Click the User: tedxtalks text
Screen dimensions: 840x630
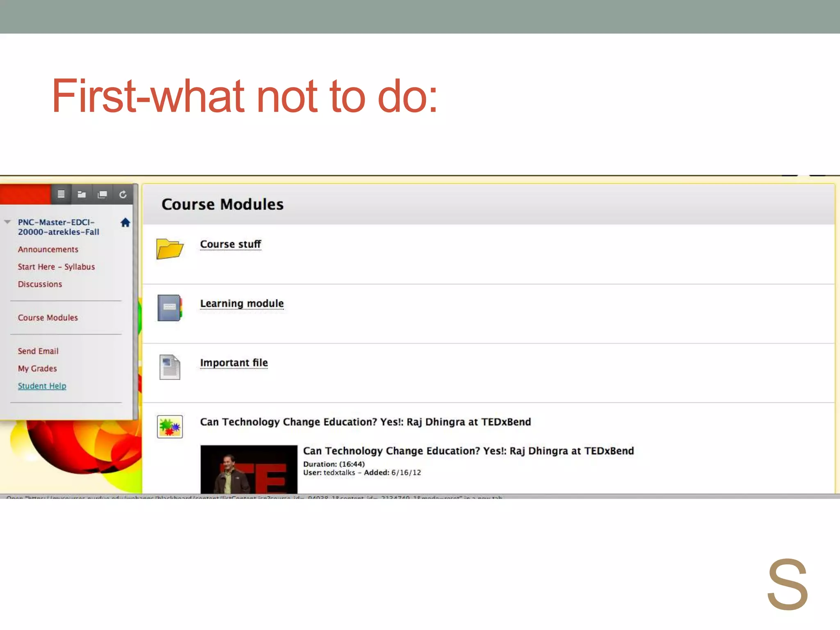click(x=329, y=473)
